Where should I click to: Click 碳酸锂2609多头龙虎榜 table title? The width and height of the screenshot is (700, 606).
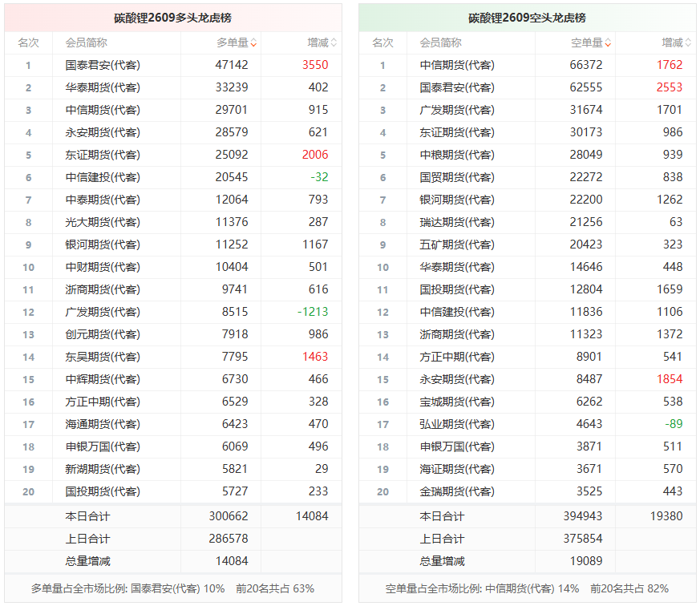coord(172,18)
